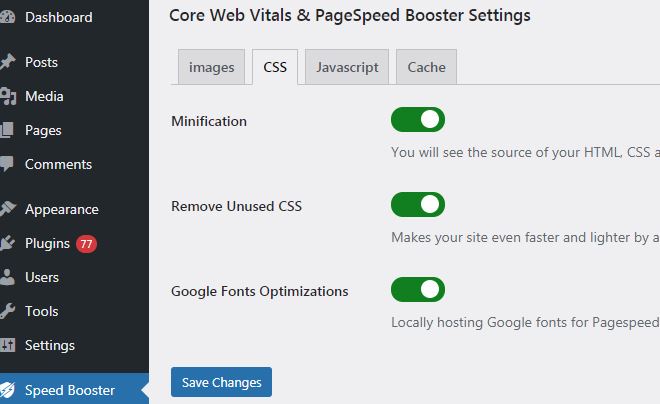
Task: Click the Settings sliders icon
Action: tap(8, 345)
